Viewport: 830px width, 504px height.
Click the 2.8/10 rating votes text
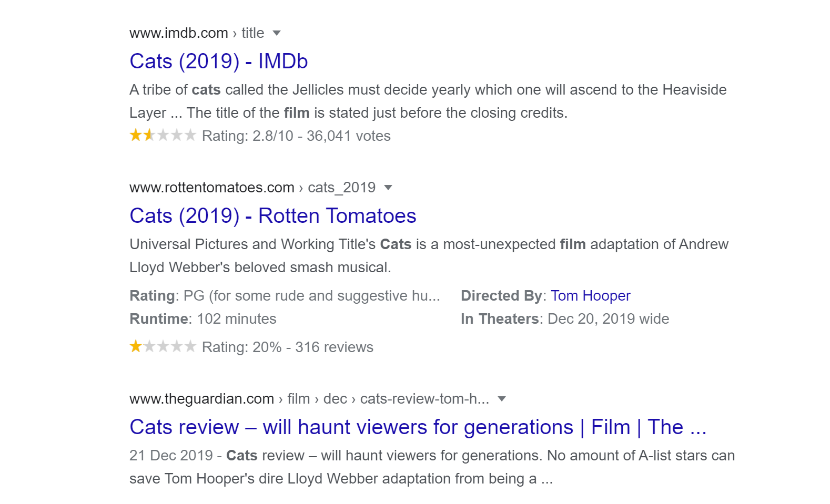tap(296, 136)
